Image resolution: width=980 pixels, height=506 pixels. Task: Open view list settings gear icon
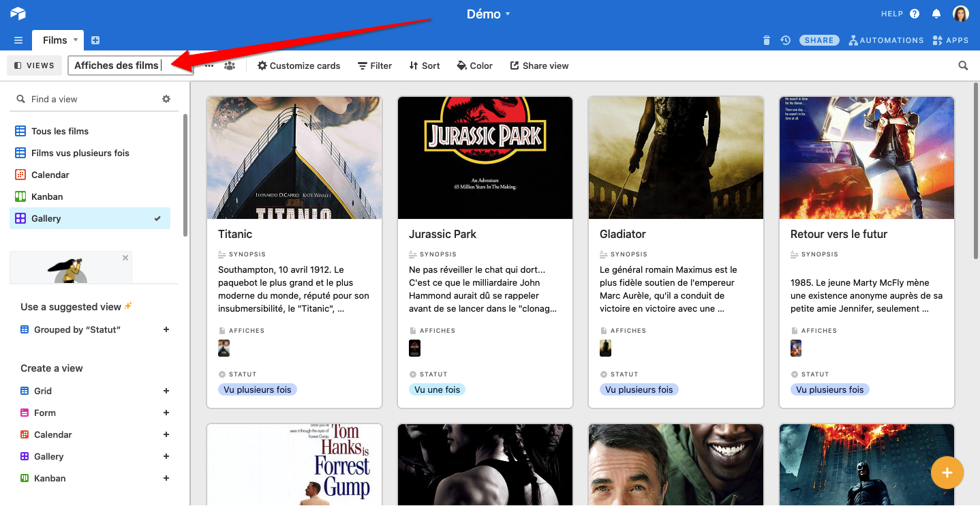click(x=166, y=99)
